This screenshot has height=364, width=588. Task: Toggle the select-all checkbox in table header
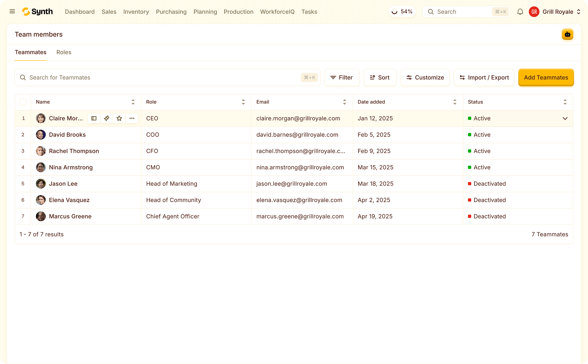23,102
